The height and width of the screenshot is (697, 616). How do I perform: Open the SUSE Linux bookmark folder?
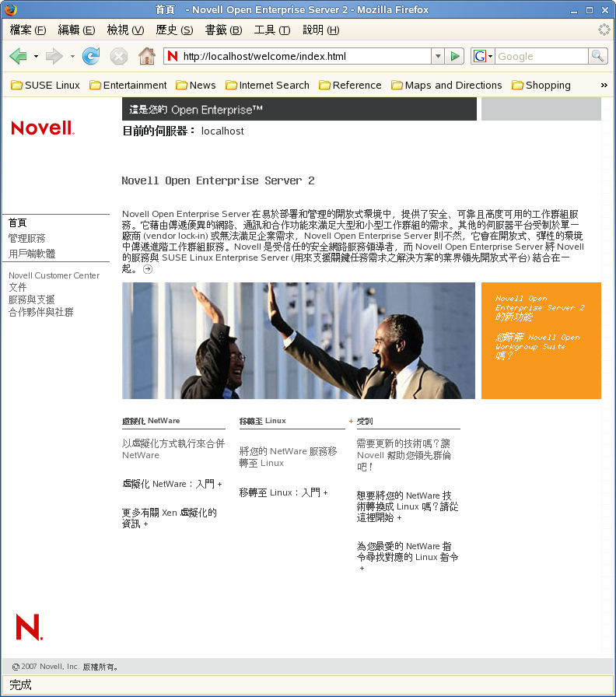pos(45,85)
